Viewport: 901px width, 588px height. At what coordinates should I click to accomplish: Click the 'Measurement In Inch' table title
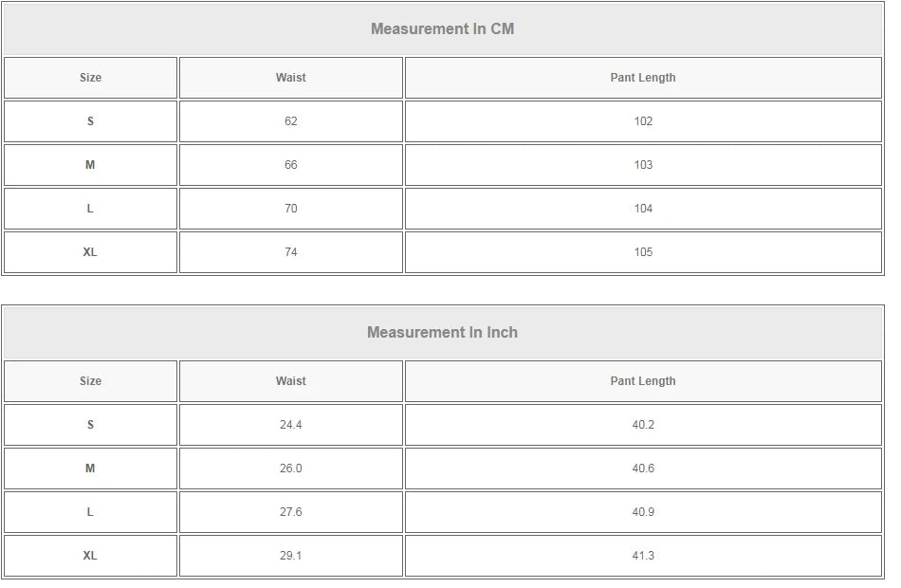pyautogui.click(x=442, y=332)
